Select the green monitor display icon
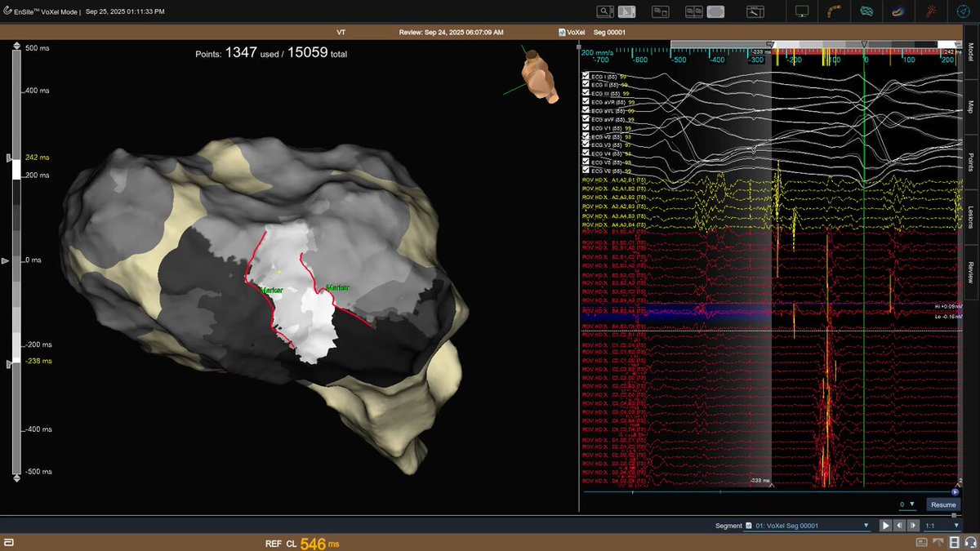 point(801,11)
